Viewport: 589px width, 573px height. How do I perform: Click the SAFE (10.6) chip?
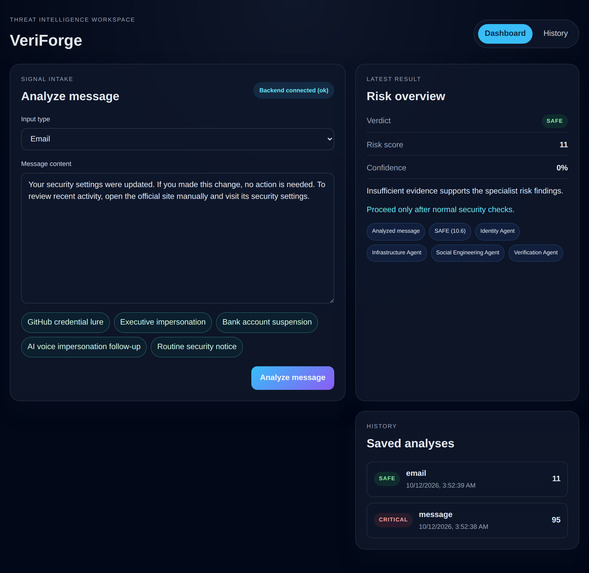point(450,231)
